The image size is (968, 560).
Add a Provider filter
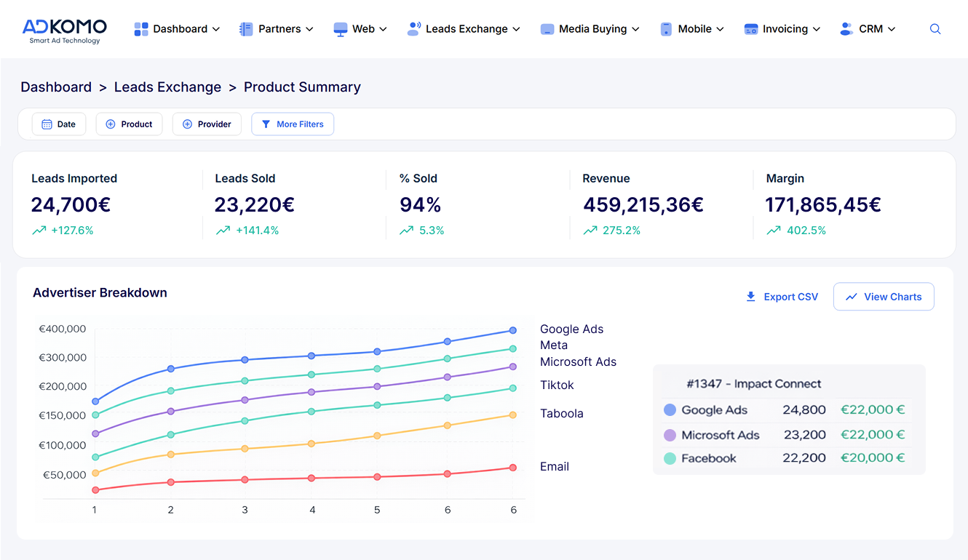click(x=207, y=124)
